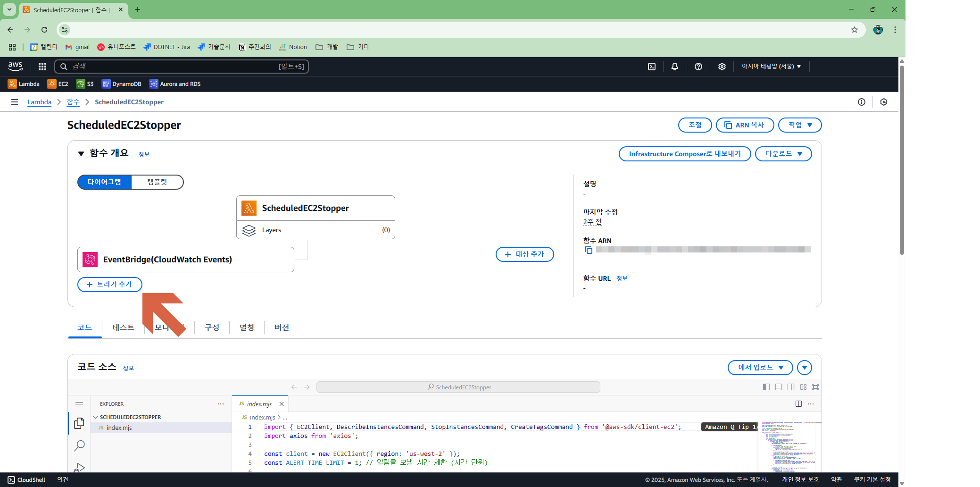Open the search icon in editor sidebar
980x487 pixels.
tap(79, 446)
